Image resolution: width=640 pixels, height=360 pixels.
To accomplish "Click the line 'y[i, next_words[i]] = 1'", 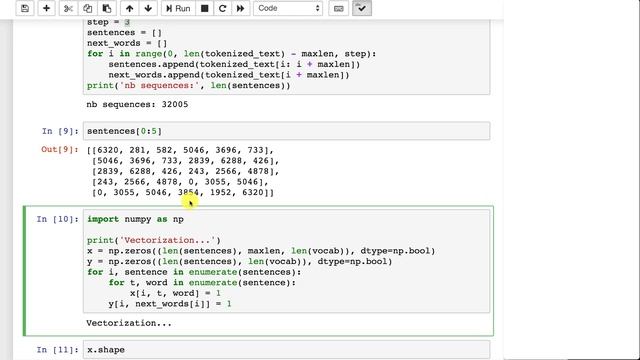I will pos(170,304).
